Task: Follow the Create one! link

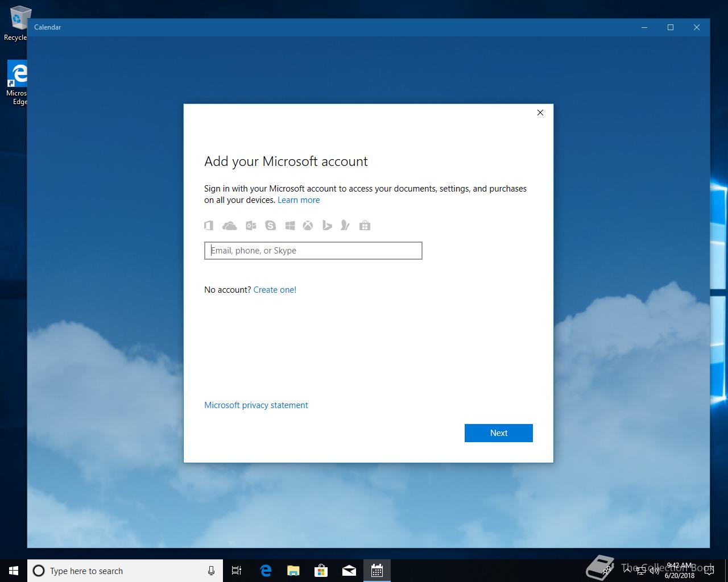Action: (275, 290)
